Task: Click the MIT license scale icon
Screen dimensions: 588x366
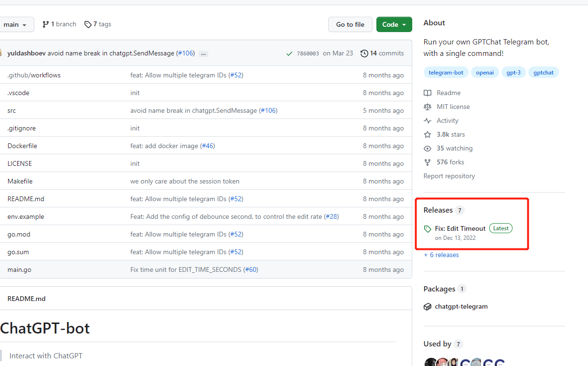Action: pyautogui.click(x=428, y=107)
